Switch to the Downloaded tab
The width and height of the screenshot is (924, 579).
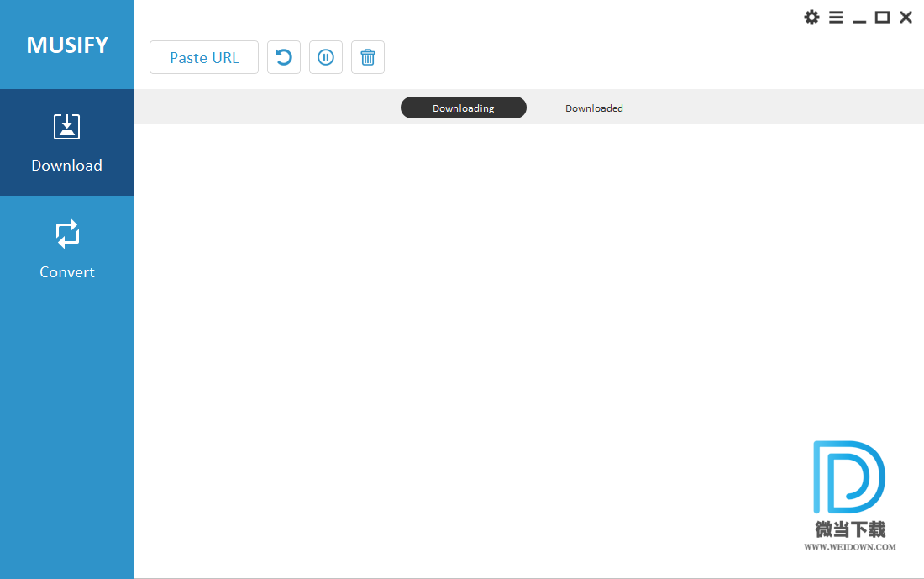coord(594,108)
